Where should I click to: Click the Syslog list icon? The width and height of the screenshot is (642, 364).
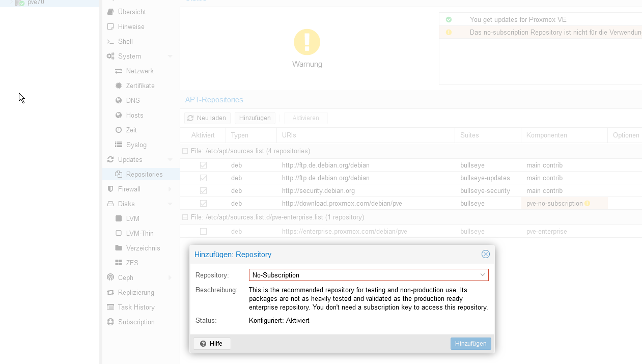click(x=119, y=145)
